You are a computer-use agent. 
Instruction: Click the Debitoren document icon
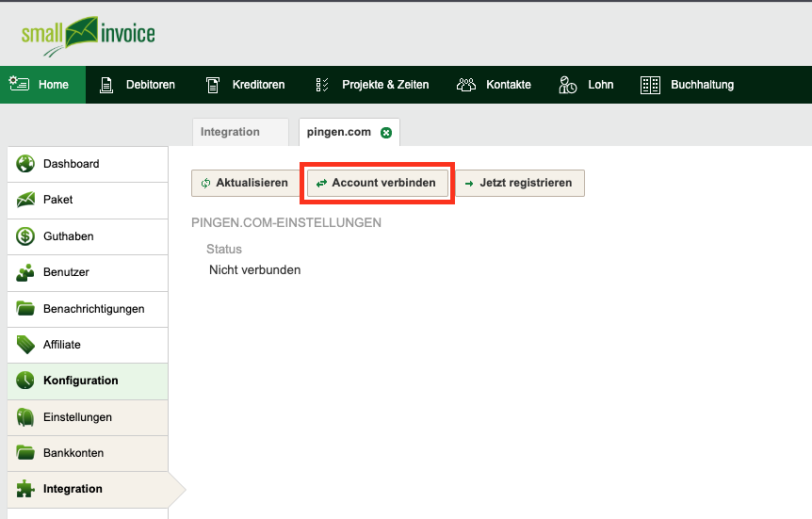pyautogui.click(x=106, y=85)
